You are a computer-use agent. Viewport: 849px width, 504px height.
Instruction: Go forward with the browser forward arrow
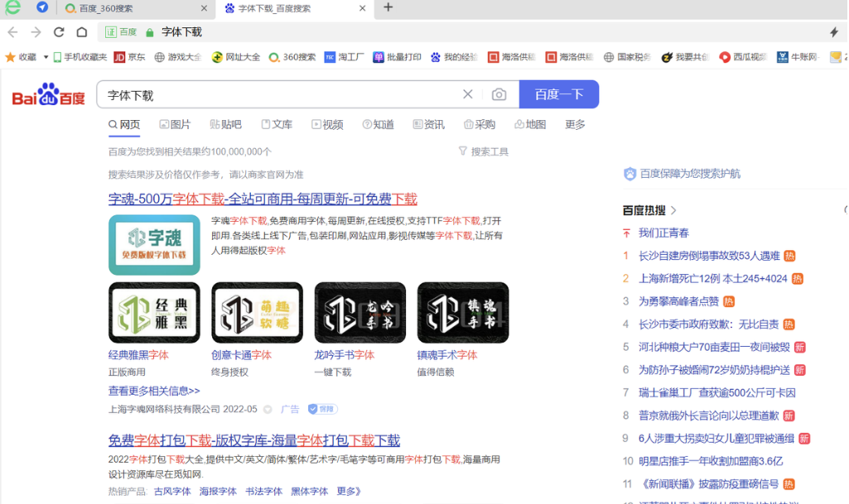(x=36, y=32)
